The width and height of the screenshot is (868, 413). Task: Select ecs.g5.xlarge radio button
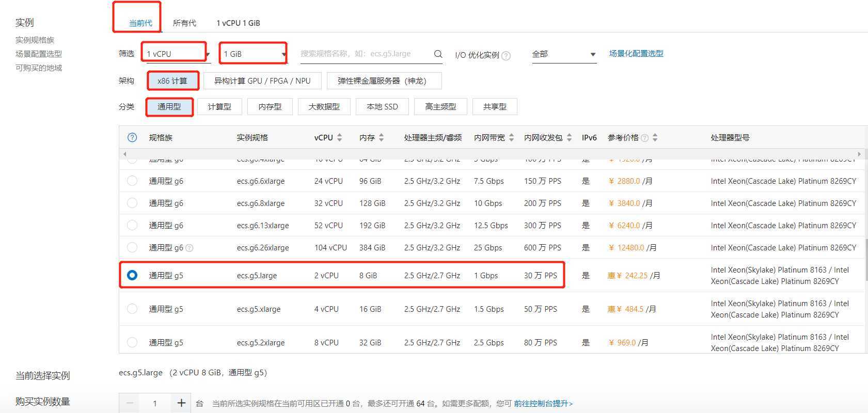click(132, 309)
